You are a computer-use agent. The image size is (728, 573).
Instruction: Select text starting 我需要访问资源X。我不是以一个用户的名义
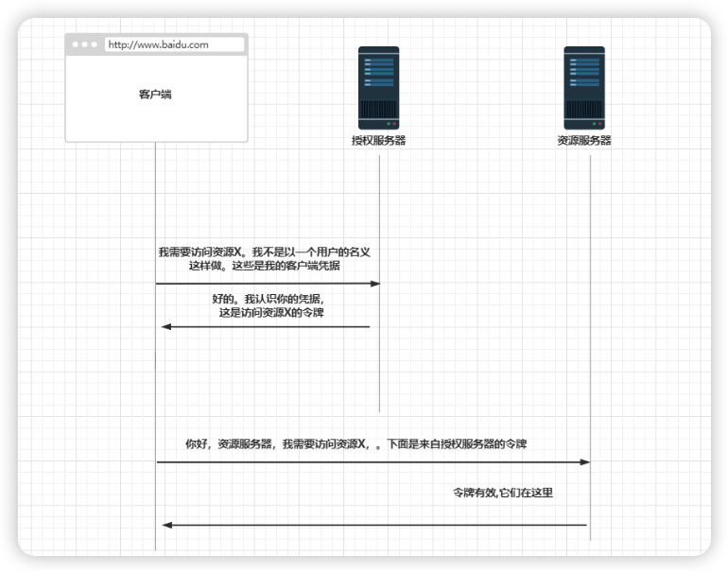coord(264,252)
